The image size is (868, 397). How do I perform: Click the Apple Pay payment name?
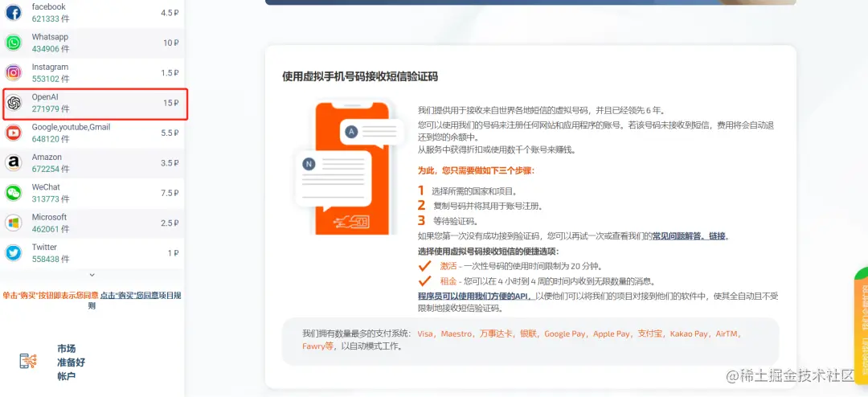tap(611, 334)
